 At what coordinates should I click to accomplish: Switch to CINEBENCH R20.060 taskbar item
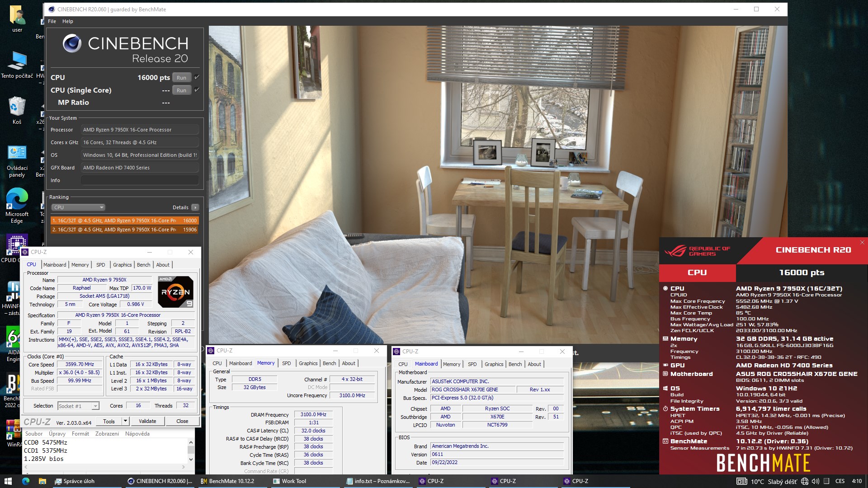160,481
